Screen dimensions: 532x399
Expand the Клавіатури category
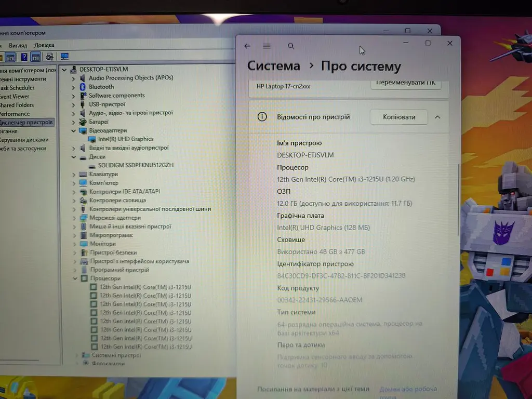(74, 175)
